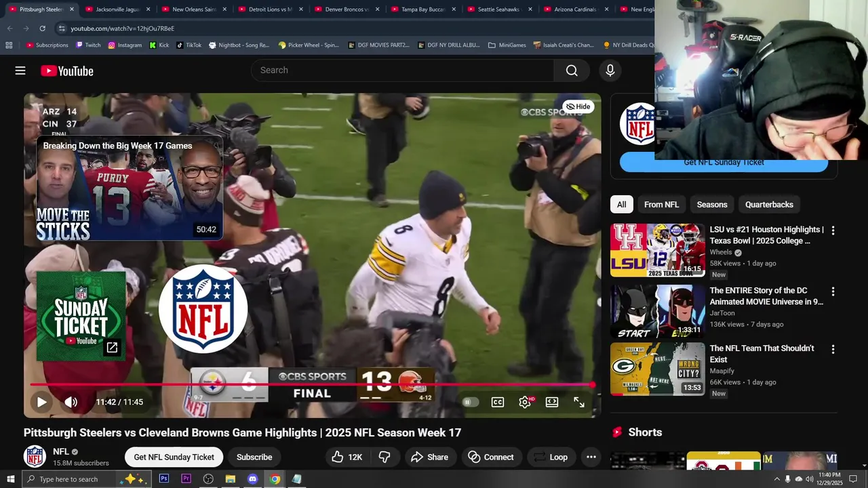Expand the MiniGames bookmark folder
The height and width of the screenshot is (488, 868).
pos(507,45)
